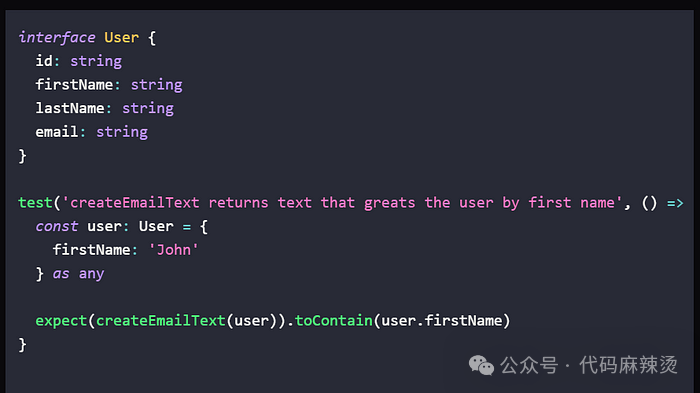Click the 'John' string literal
700x393 pixels.
(173, 250)
